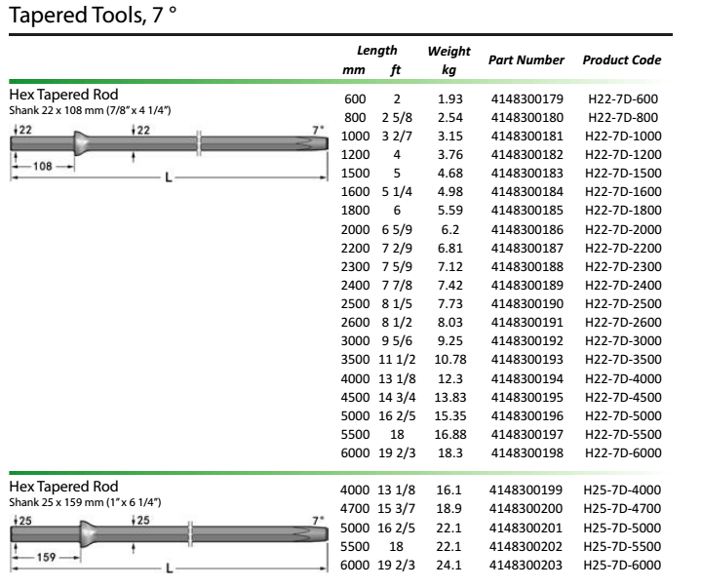Click the "Product Code" column header

621,60
